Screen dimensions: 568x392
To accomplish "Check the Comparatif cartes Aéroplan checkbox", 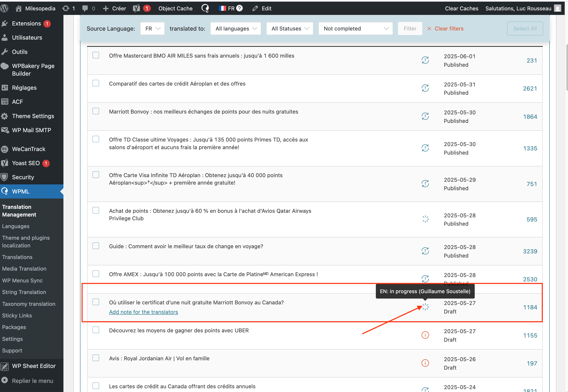I will (96, 83).
